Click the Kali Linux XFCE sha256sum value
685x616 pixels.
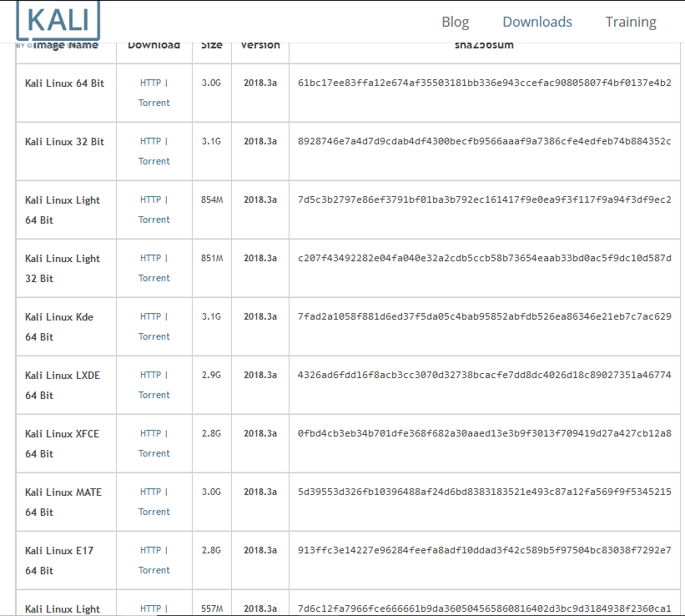coord(484,433)
